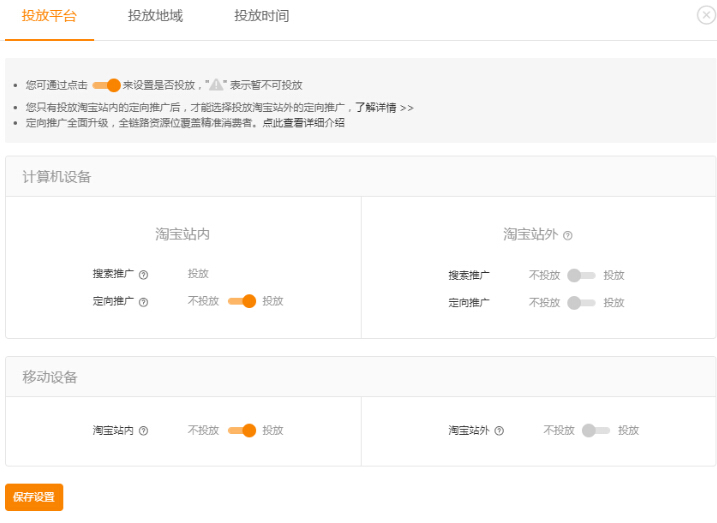The height and width of the screenshot is (523, 717).
Task: Enable 搜索推广 for computer 淘宝站外
Action: 581,275
